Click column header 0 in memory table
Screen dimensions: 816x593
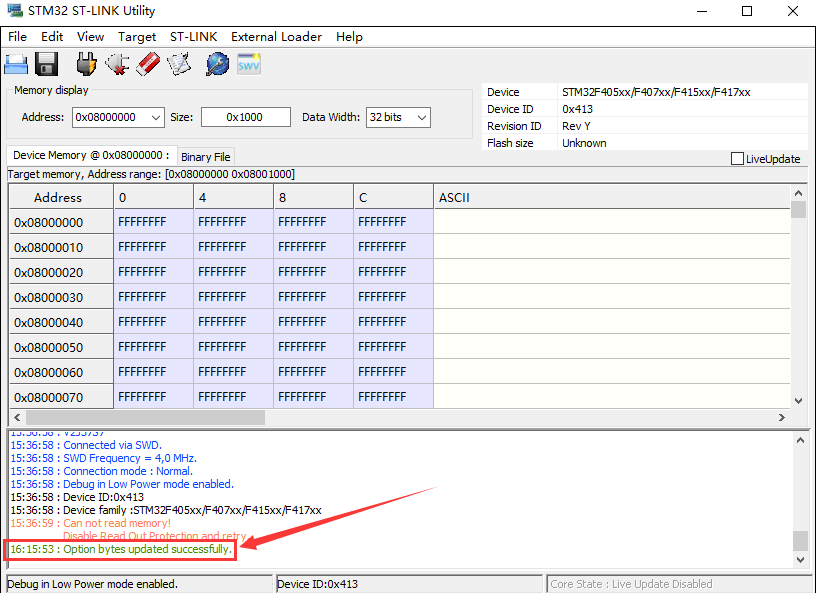point(154,197)
